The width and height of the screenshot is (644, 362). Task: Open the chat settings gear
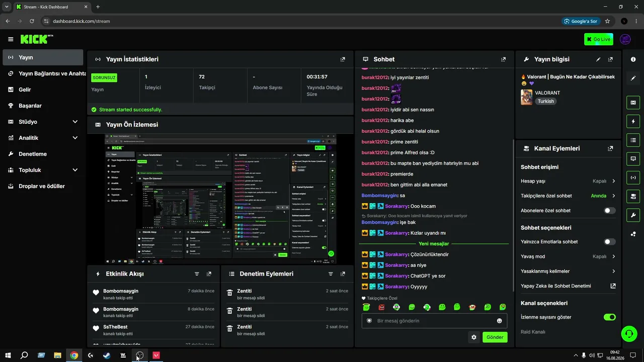(x=473, y=337)
